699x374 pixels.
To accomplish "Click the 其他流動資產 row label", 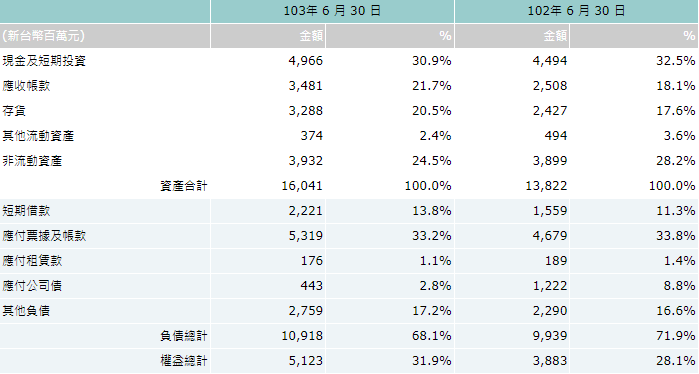I will coord(38,136).
